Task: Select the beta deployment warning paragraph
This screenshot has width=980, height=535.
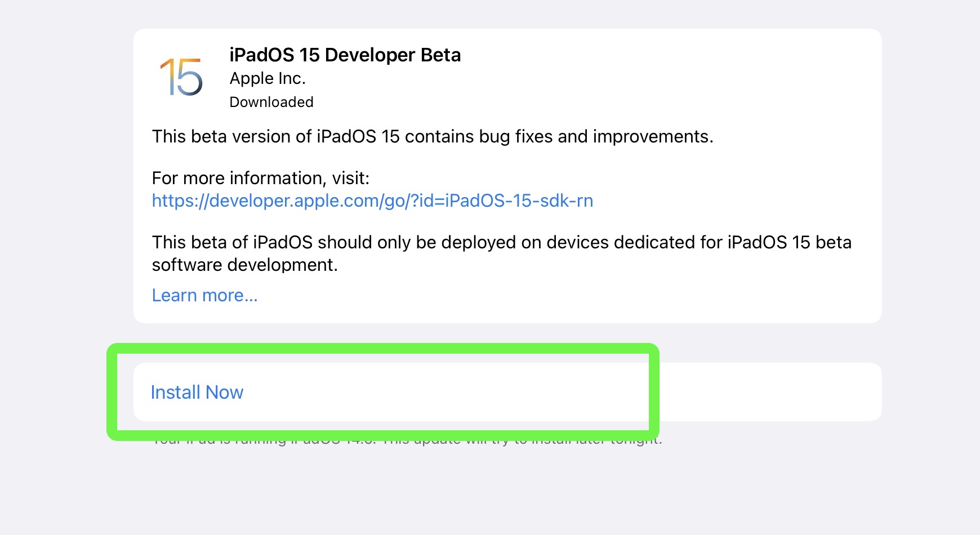Action: 502,253
